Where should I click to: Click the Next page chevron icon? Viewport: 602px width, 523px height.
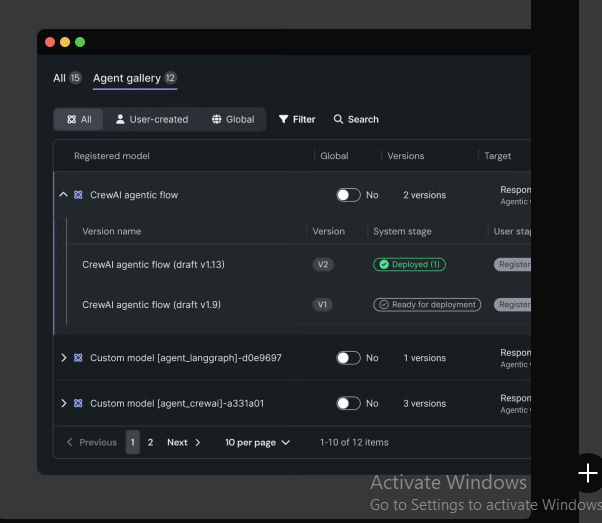(x=197, y=442)
